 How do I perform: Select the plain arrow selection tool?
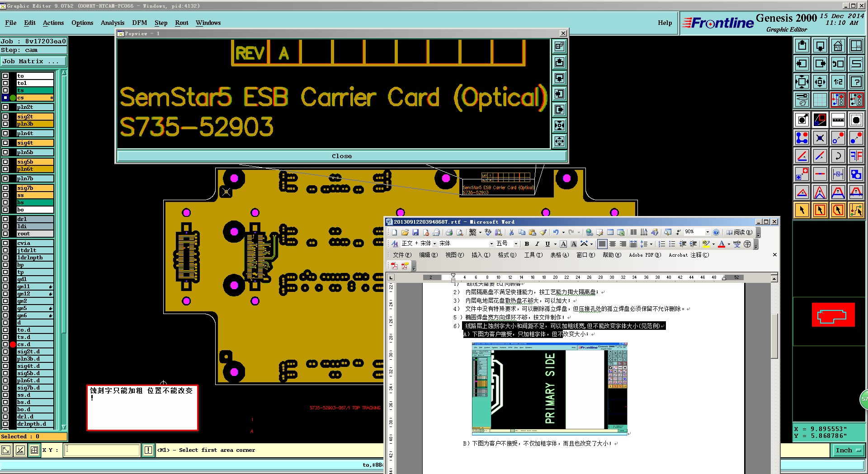[802, 210]
